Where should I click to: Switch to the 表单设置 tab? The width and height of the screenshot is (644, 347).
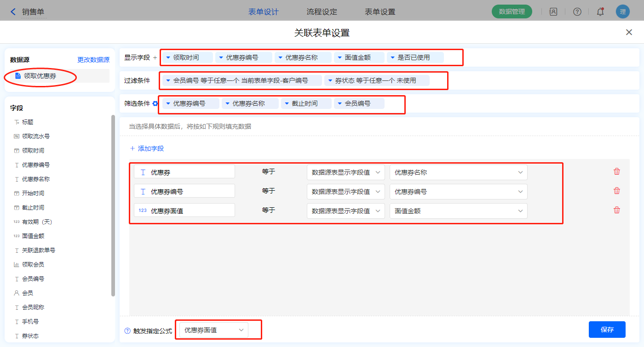[380, 12]
